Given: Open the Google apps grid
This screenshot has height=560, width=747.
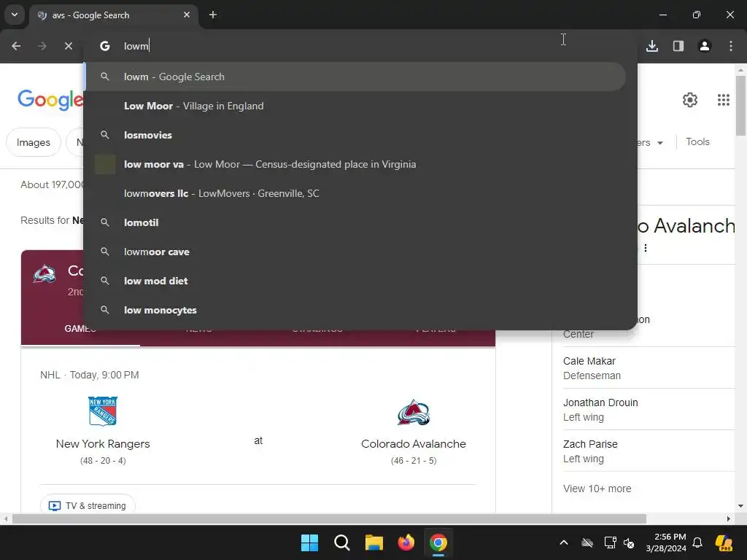Looking at the screenshot, I should [723, 99].
